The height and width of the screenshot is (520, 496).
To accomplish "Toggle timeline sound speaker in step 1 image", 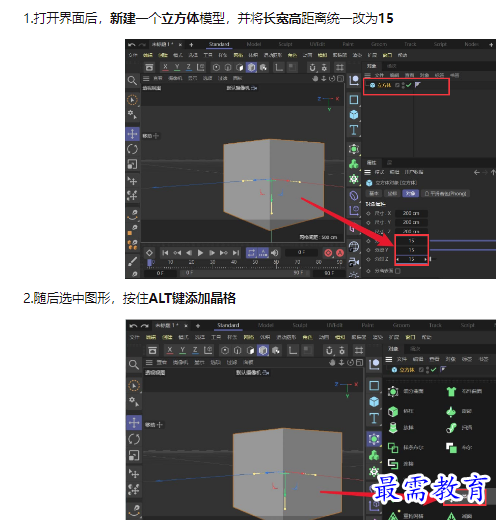I will (x=275, y=253).
